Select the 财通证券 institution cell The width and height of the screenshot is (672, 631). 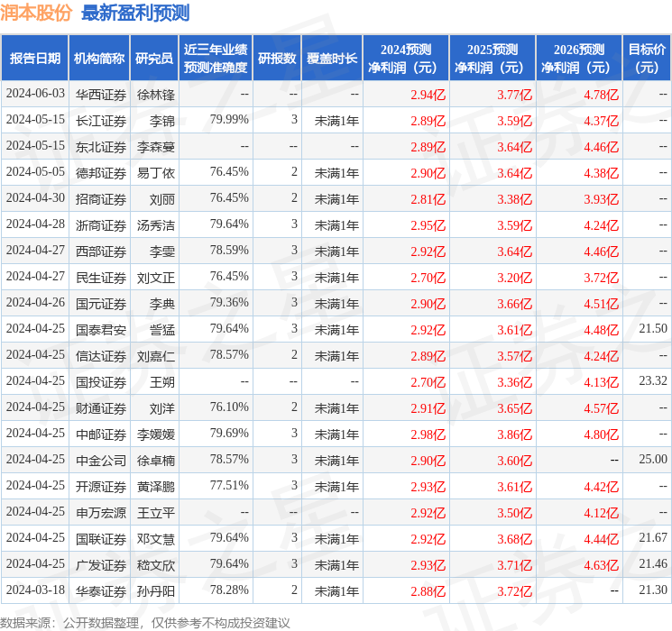101,408
